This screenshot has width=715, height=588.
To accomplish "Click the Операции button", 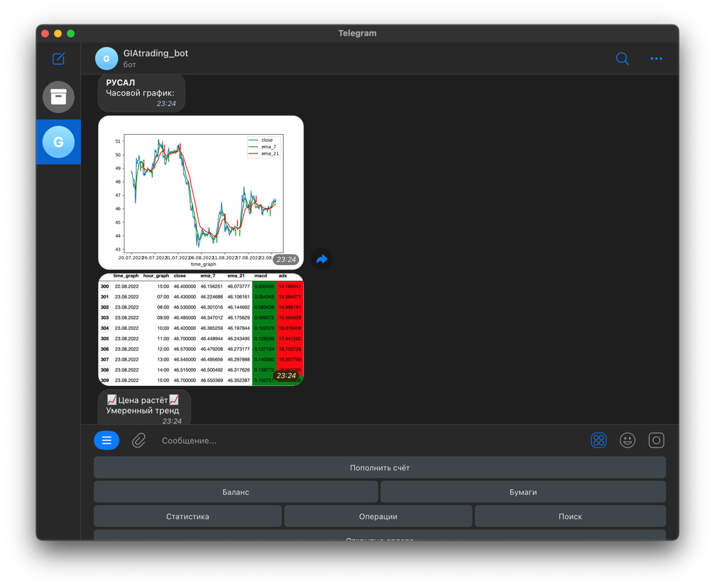I will point(378,516).
